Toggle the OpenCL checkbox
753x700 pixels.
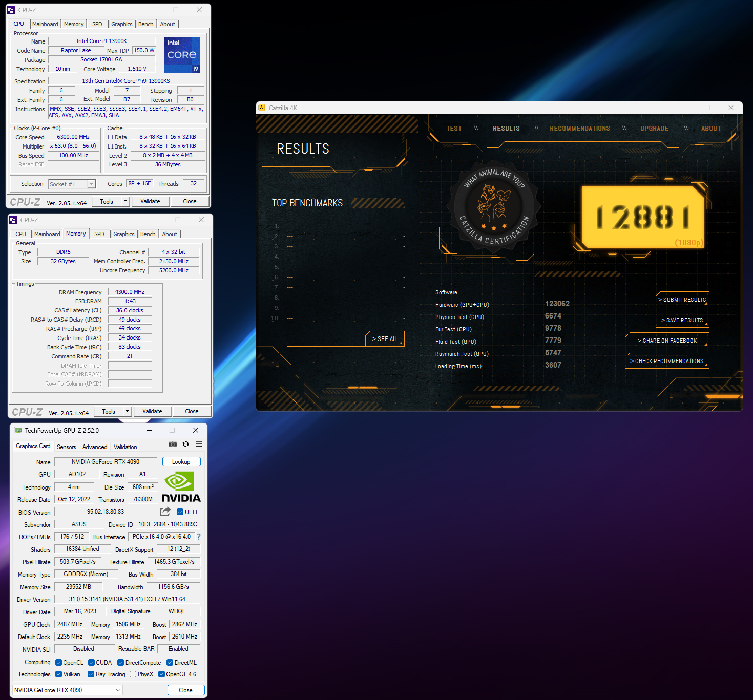click(58, 662)
